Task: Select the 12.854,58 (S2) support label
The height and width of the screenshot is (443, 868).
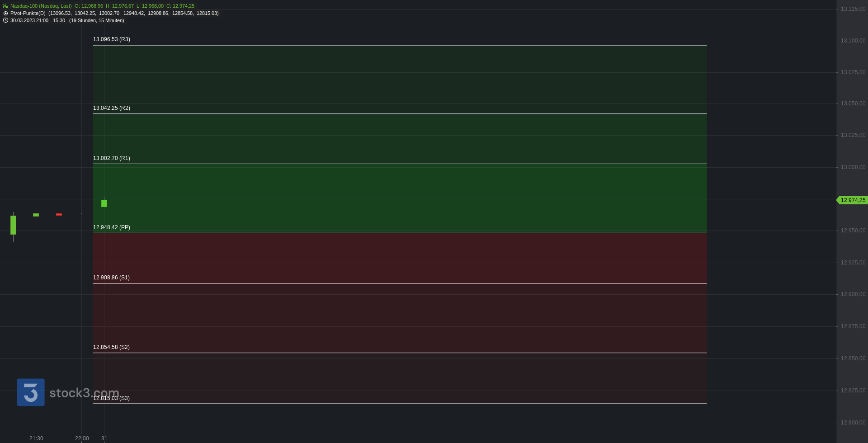Action: click(111, 347)
